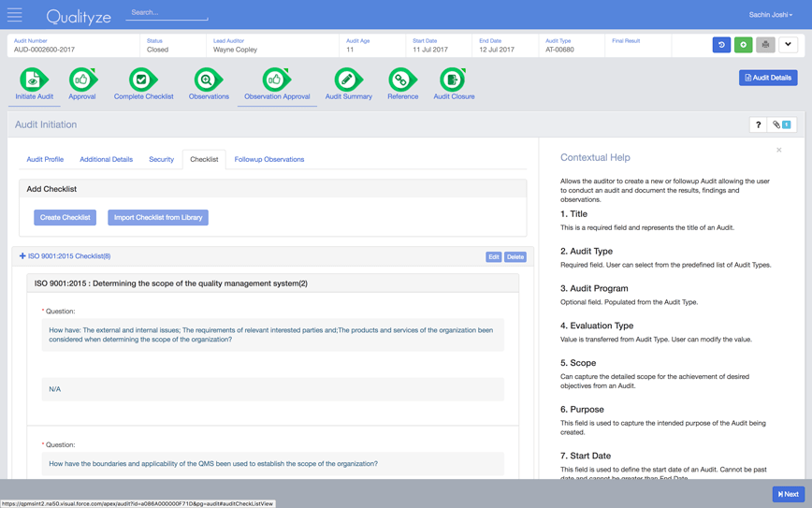Open the Audit Closure stage icon
The height and width of the screenshot is (508, 812).
454,80
